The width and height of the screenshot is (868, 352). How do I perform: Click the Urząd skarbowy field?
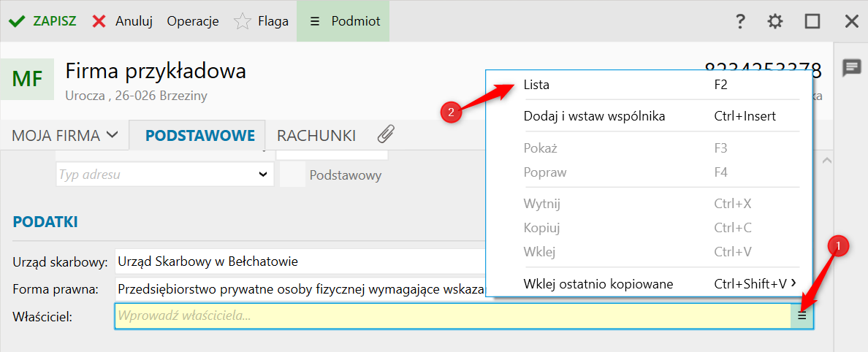pyautogui.click(x=300, y=261)
